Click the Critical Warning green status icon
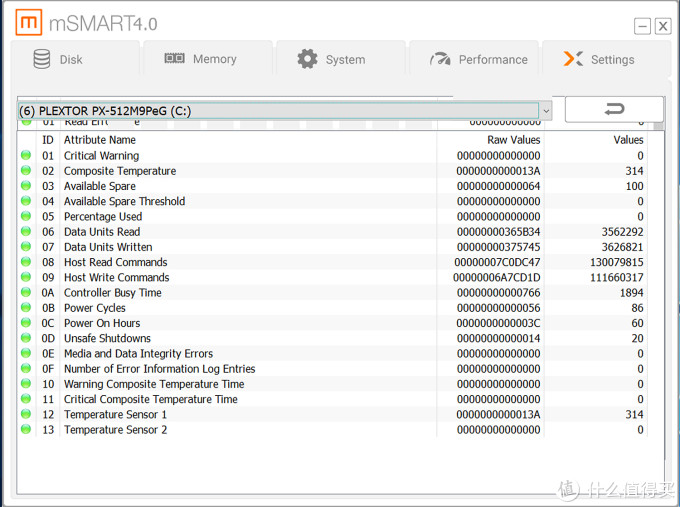Viewport: 680px width, 507px height. [x=26, y=156]
